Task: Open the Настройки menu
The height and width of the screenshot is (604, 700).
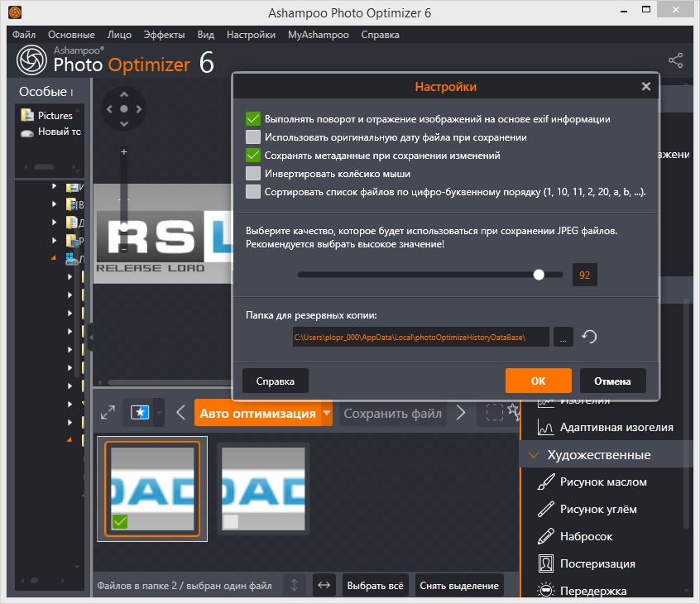Action: (251, 35)
